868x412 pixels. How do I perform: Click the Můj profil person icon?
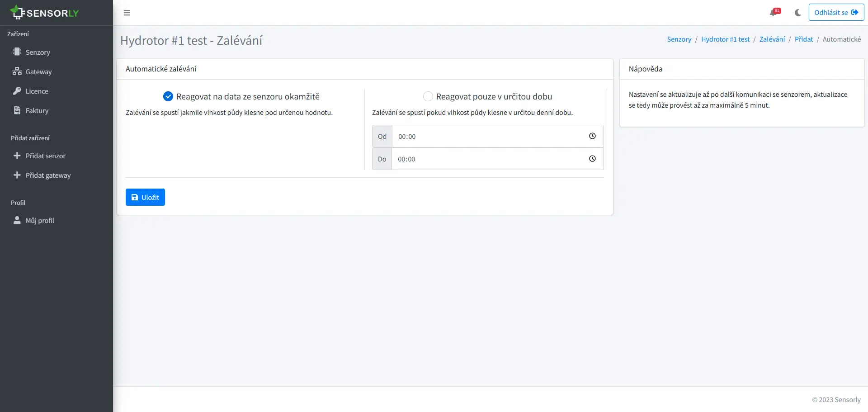(x=16, y=220)
